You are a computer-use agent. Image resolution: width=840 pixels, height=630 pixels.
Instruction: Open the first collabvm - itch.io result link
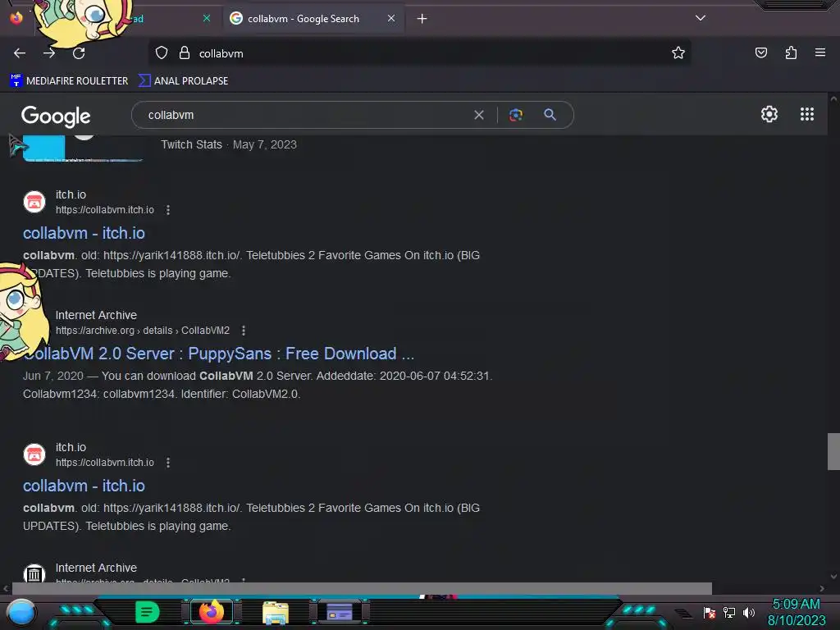tap(84, 233)
